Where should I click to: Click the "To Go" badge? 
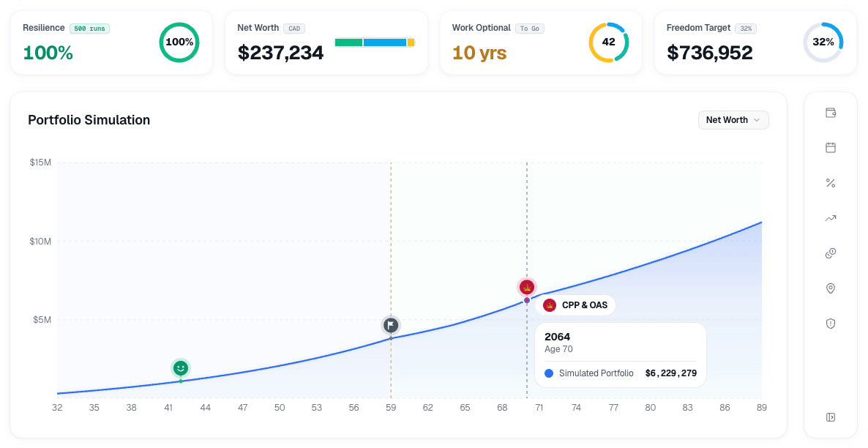click(530, 29)
